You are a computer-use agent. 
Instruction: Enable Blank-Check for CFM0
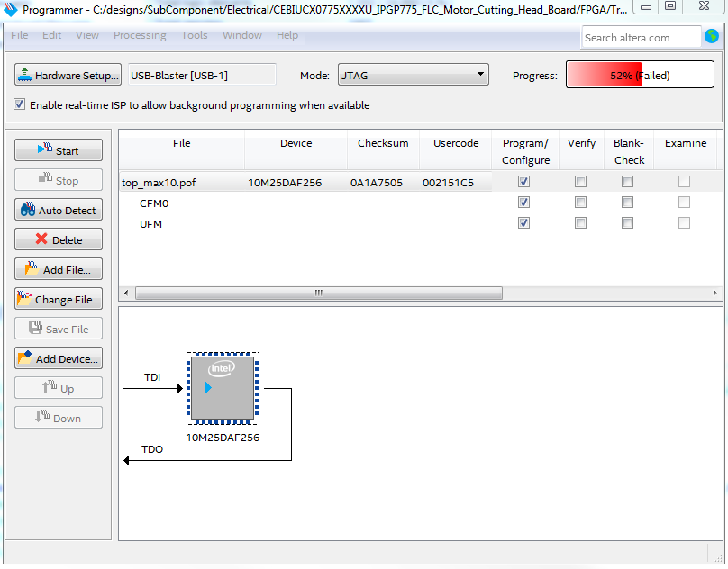click(627, 203)
